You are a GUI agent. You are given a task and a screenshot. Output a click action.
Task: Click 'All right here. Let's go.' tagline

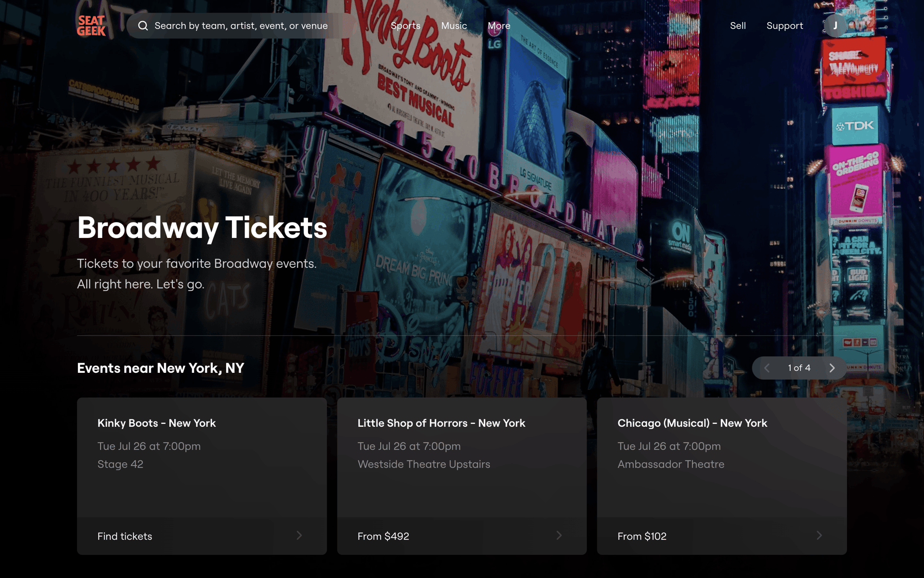(141, 285)
